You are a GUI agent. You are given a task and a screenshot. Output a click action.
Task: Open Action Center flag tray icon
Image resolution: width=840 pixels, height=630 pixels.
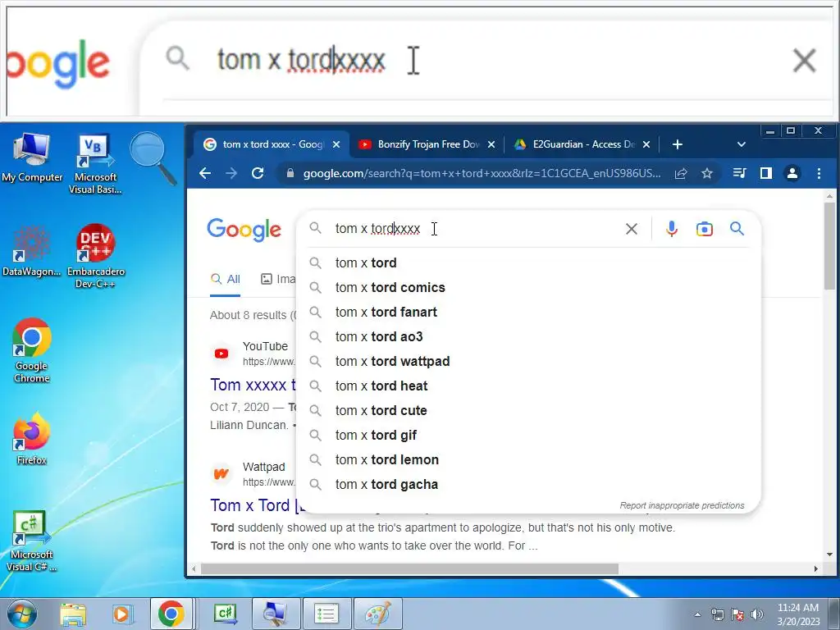[737, 614]
